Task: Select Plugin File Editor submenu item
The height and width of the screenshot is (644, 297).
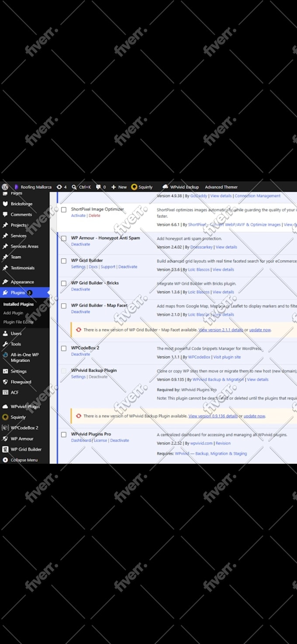Action: 18,322
